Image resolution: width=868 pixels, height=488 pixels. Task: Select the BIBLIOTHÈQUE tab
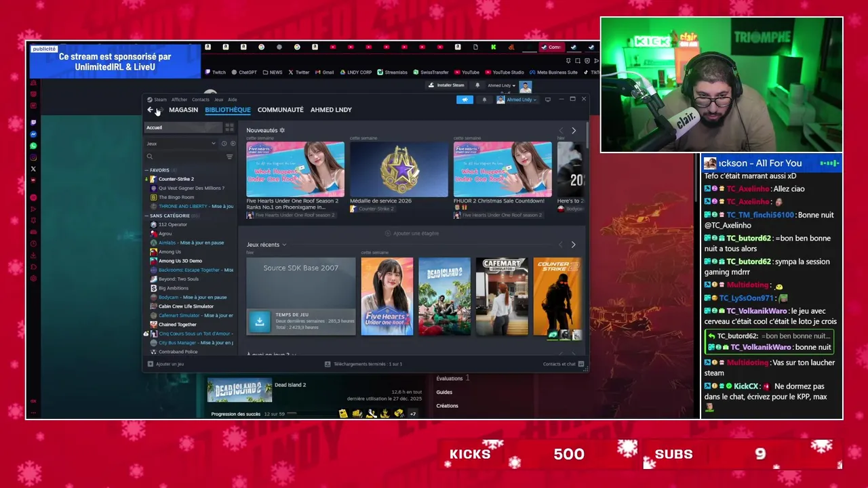click(228, 110)
